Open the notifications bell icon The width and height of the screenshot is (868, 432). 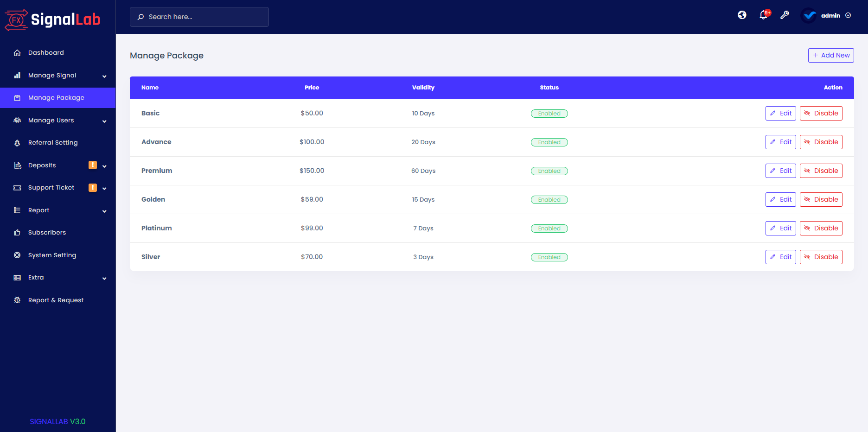pos(763,15)
